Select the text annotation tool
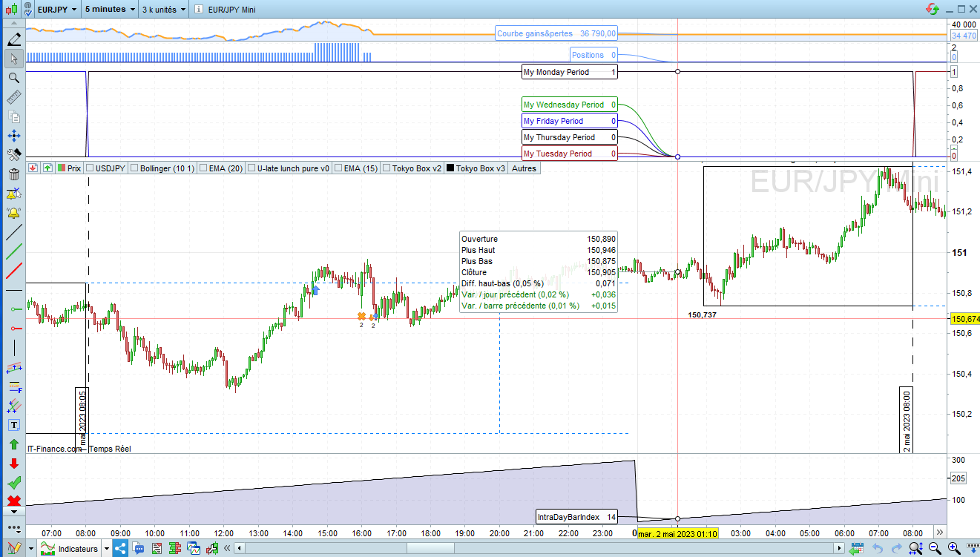The width and height of the screenshot is (980, 557). tap(13, 425)
